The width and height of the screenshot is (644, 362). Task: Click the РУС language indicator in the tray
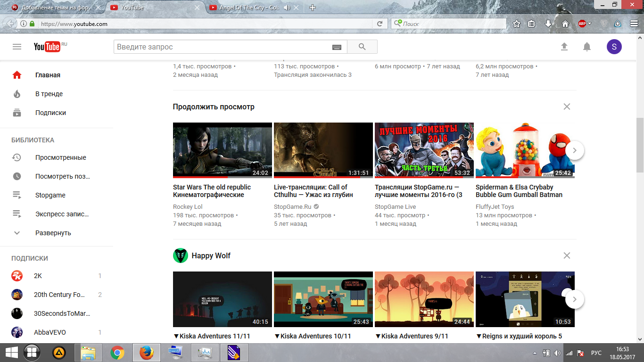pyautogui.click(x=596, y=353)
